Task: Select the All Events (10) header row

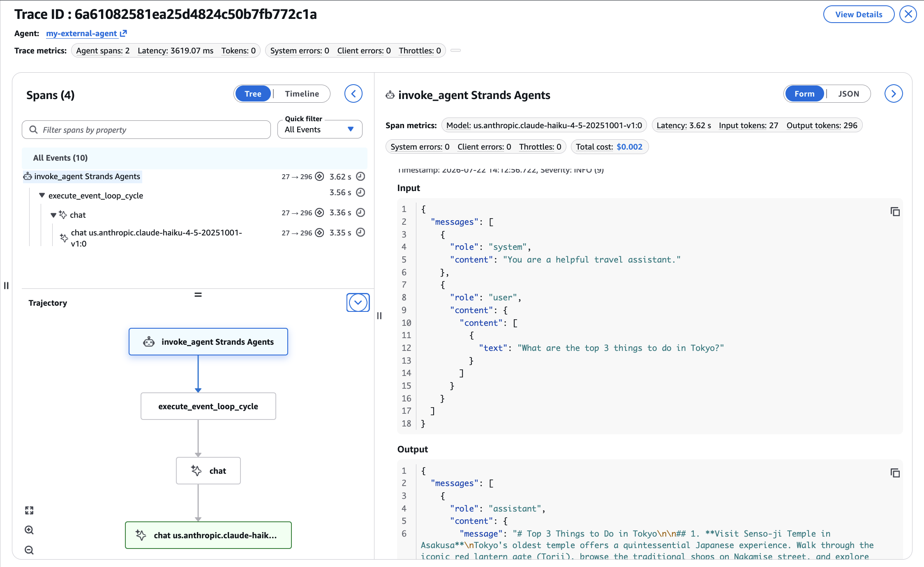Action: (194, 158)
